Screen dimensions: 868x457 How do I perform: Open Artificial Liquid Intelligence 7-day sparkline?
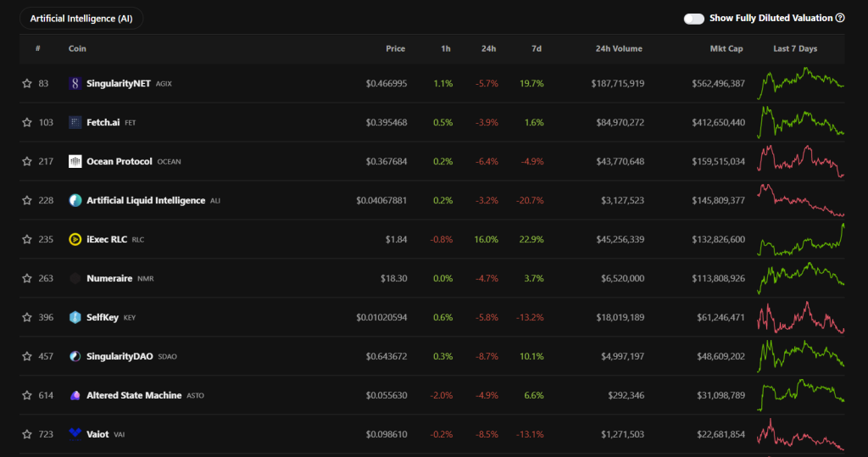point(800,200)
